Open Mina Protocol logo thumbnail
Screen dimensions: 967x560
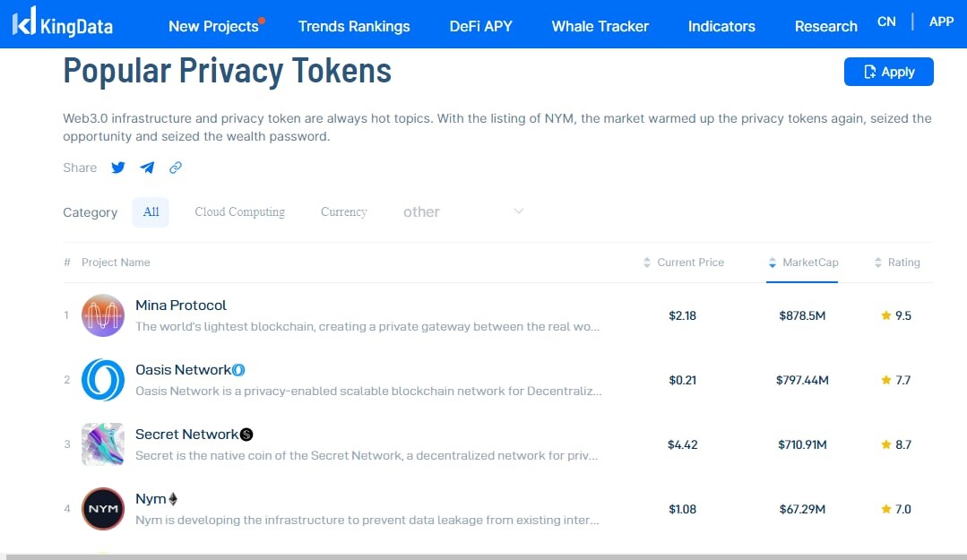[x=103, y=315]
